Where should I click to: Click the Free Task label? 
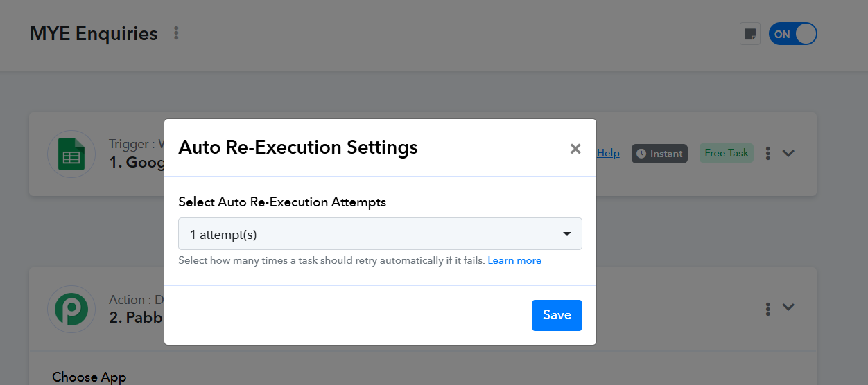point(727,153)
